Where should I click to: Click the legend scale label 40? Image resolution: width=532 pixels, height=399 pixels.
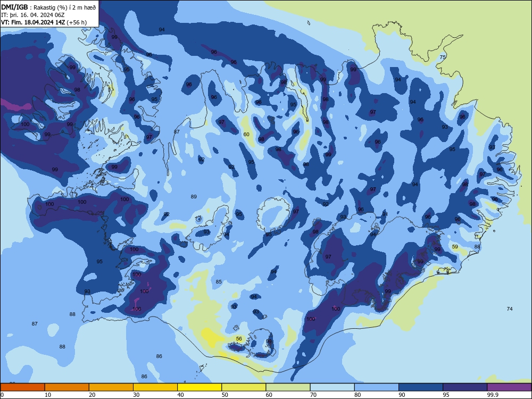[180, 395]
